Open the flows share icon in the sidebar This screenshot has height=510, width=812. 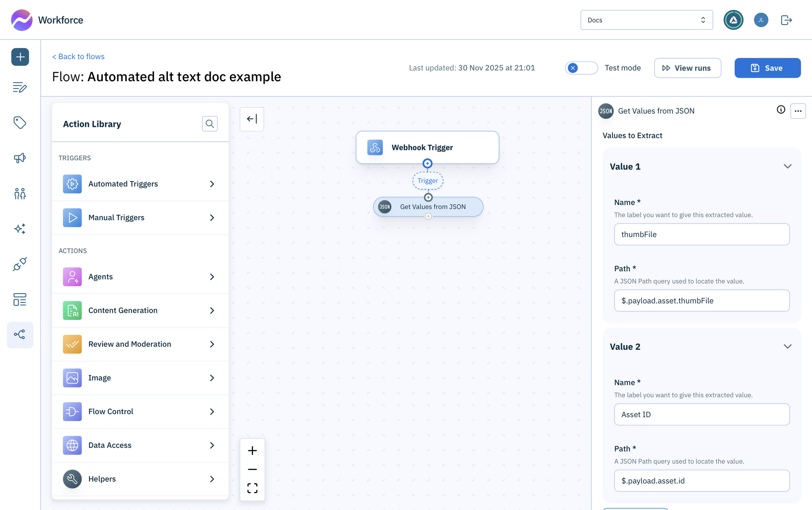(x=20, y=335)
